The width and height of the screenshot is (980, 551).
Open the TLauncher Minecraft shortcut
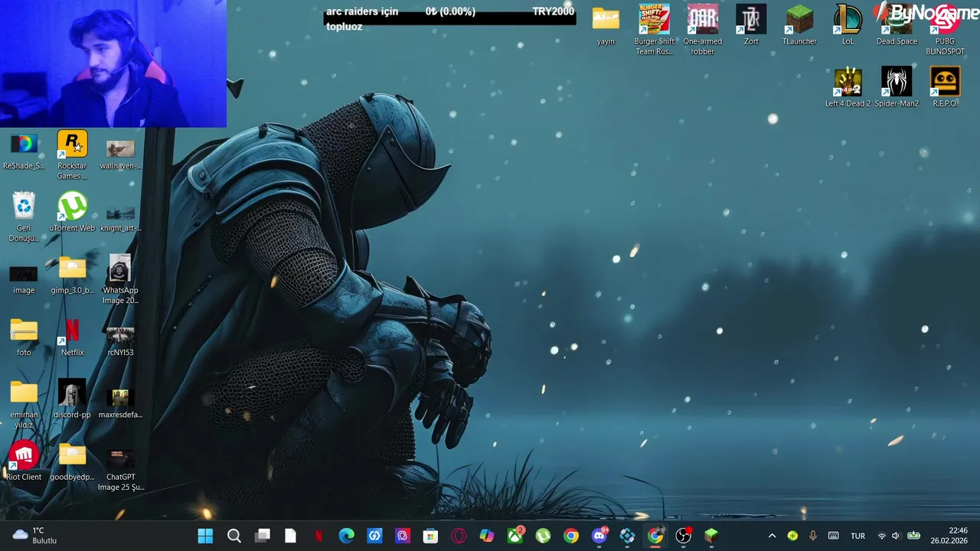pos(799,25)
